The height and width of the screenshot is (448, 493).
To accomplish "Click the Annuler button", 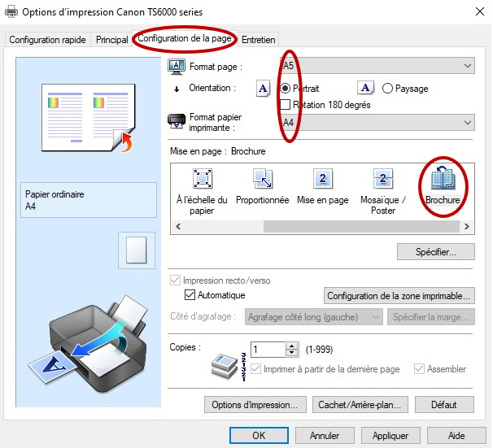I will click(325, 436).
